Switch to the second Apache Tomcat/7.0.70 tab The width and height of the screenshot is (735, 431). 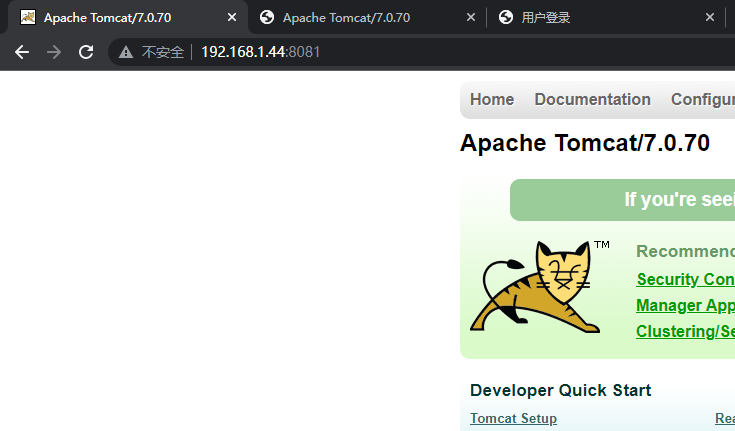pyautogui.click(x=367, y=17)
